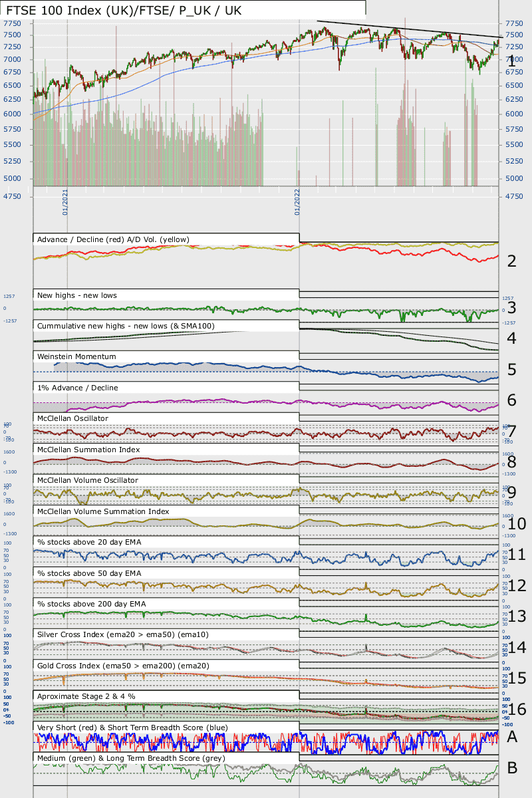The image size is (532, 798).
Task: Click the 5000 price label on right axis
Action: (x=515, y=178)
